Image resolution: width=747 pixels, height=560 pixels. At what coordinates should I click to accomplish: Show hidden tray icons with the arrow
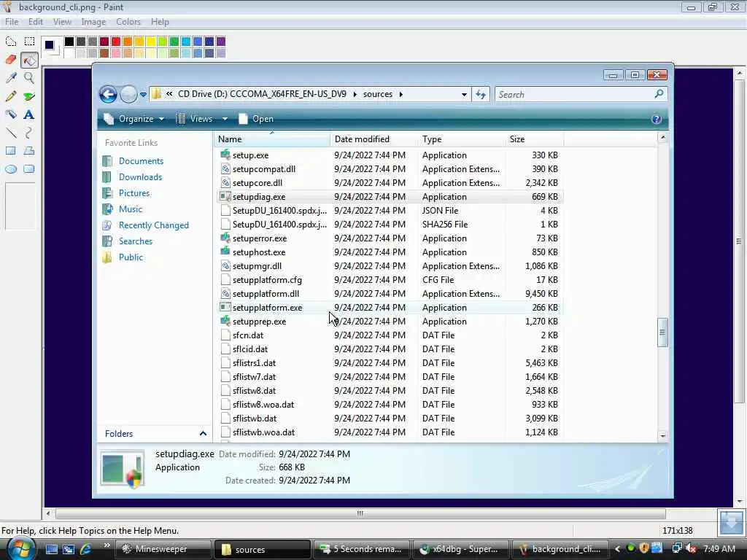click(617, 549)
